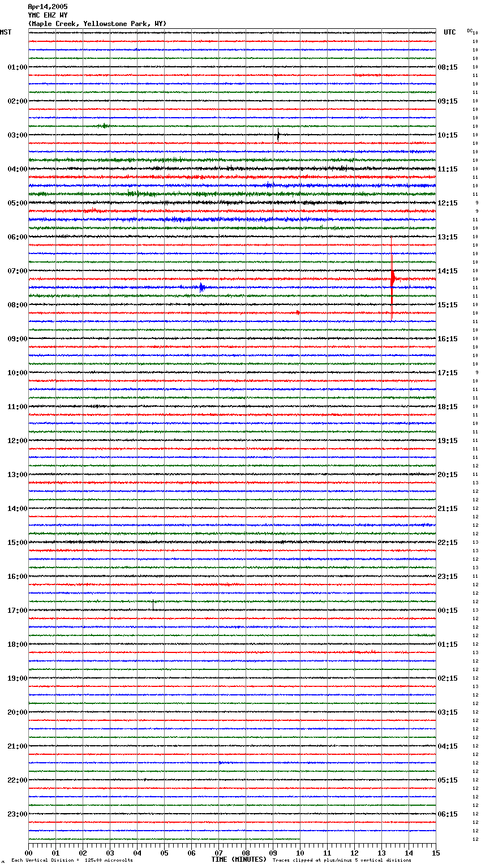
Task: Click the 23:15 UTC time label
Action: click(448, 577)
